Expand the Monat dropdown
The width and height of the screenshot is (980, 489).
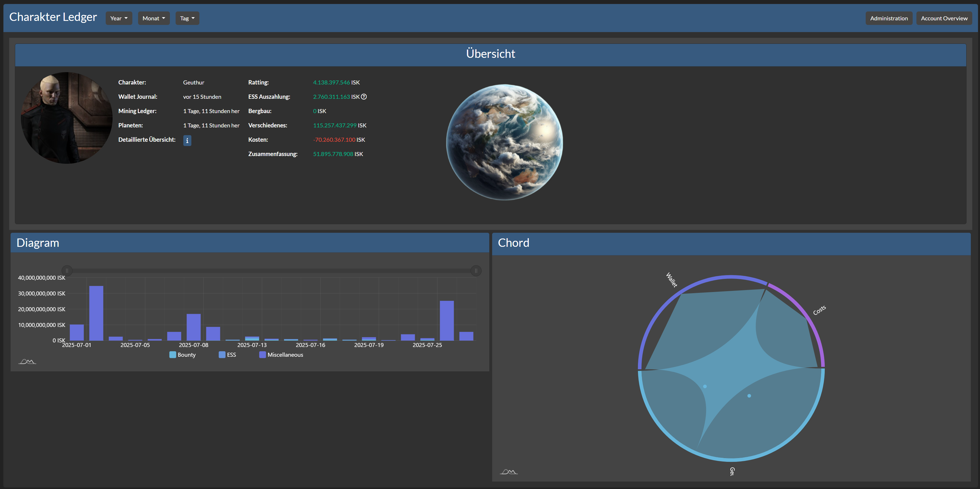pyautogui.click(x=153, y=18)
